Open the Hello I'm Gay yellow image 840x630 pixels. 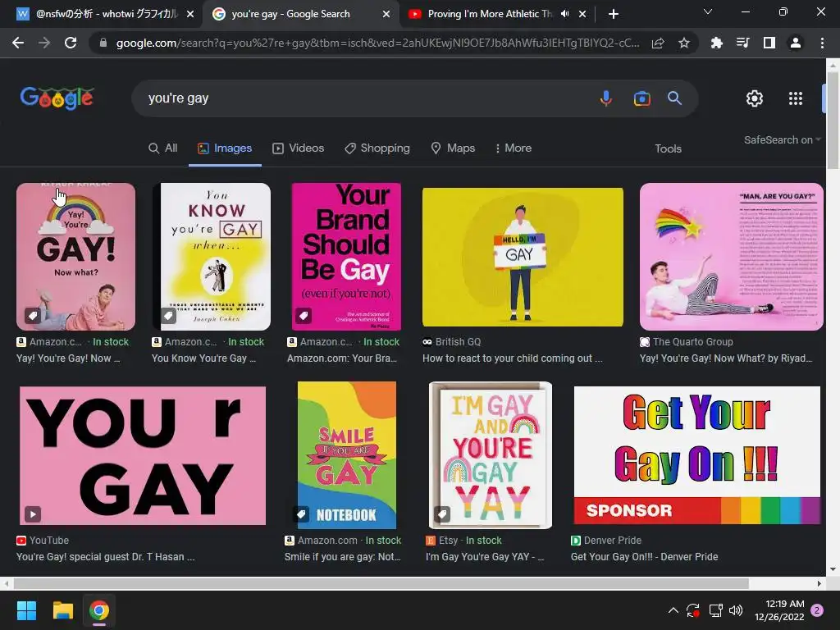(523, 257)
